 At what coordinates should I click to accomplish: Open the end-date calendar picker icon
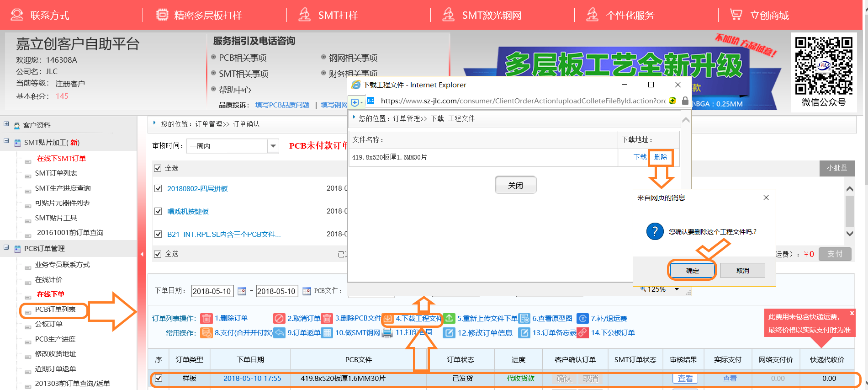[307, 291]
